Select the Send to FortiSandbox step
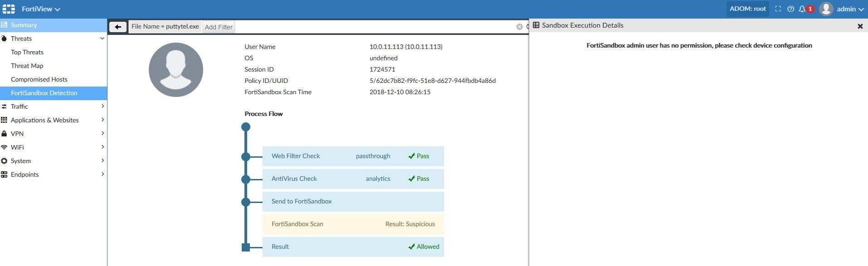 pos(353,202)
